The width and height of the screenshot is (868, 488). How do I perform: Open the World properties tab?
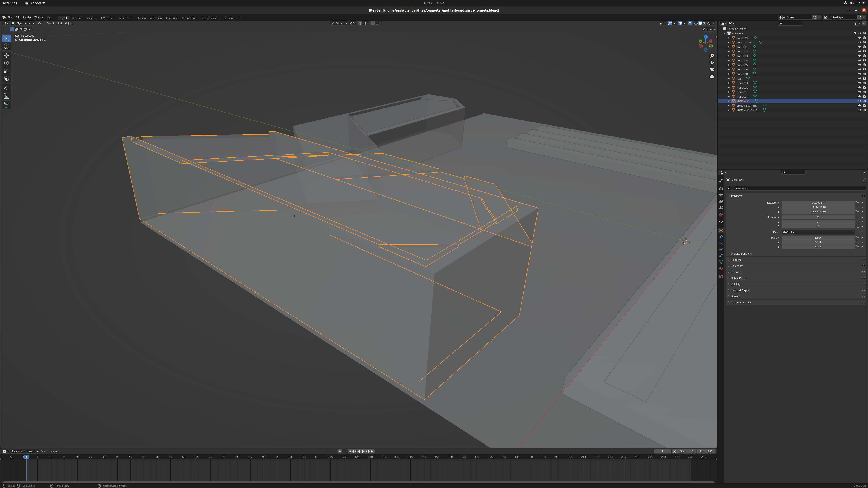tap(721, 214)
